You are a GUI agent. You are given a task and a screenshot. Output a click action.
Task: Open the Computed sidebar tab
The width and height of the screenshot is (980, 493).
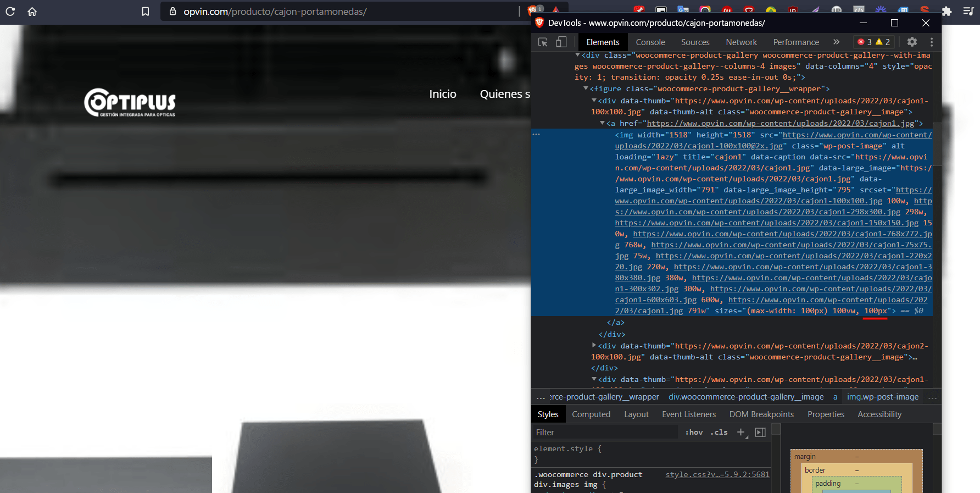[x=591, y=414]
